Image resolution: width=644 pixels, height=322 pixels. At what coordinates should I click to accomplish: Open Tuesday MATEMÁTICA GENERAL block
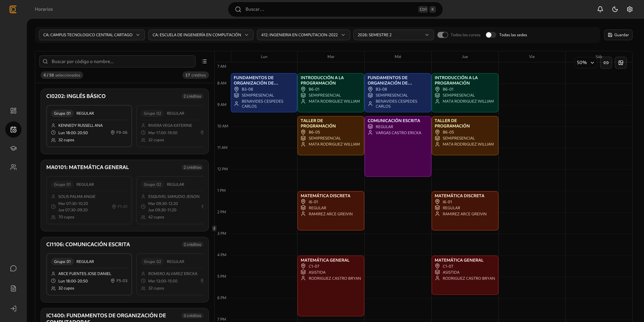(331, 286)
